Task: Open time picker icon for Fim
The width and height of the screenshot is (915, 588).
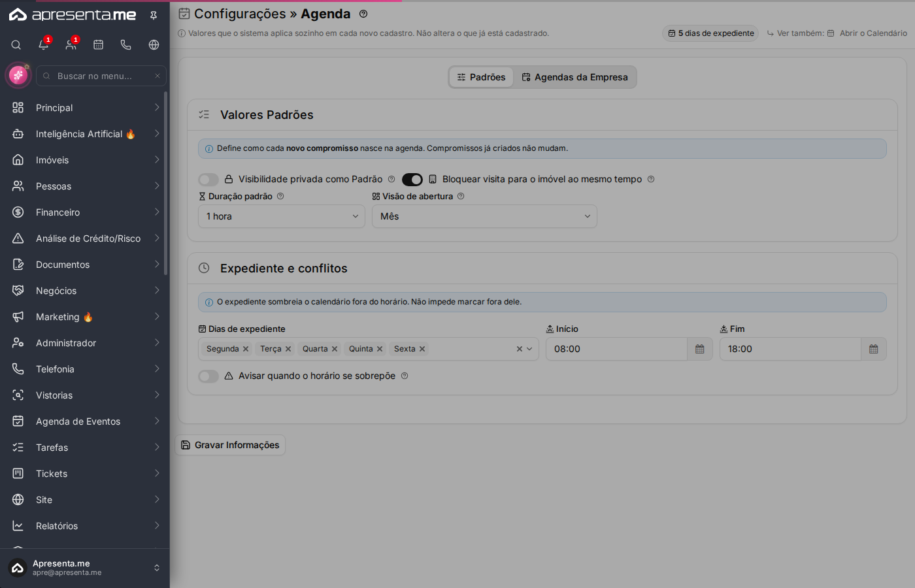Action: (x=874, y=349)
